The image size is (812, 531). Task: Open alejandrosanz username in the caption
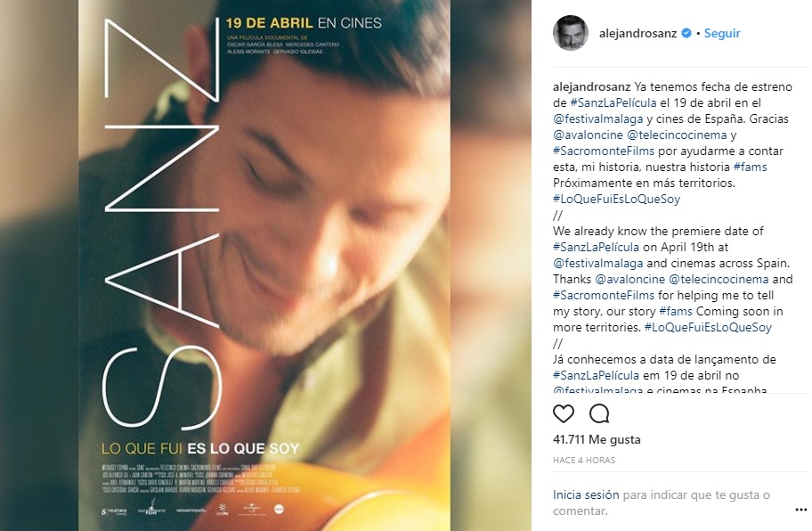tap(591, 86)
